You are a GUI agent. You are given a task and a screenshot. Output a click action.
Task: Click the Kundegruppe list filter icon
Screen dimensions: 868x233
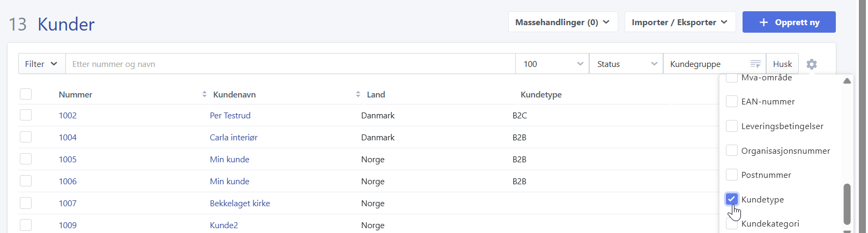[x=755, y=64]
